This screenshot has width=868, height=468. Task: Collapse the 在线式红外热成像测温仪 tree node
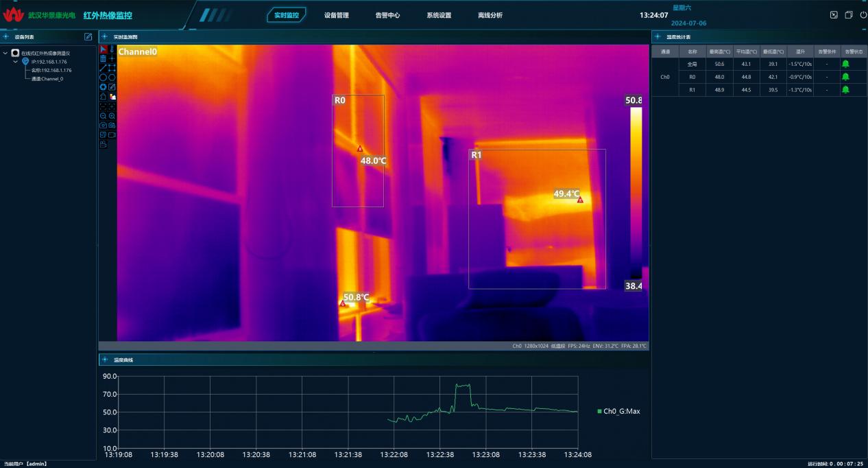(5, 53)
